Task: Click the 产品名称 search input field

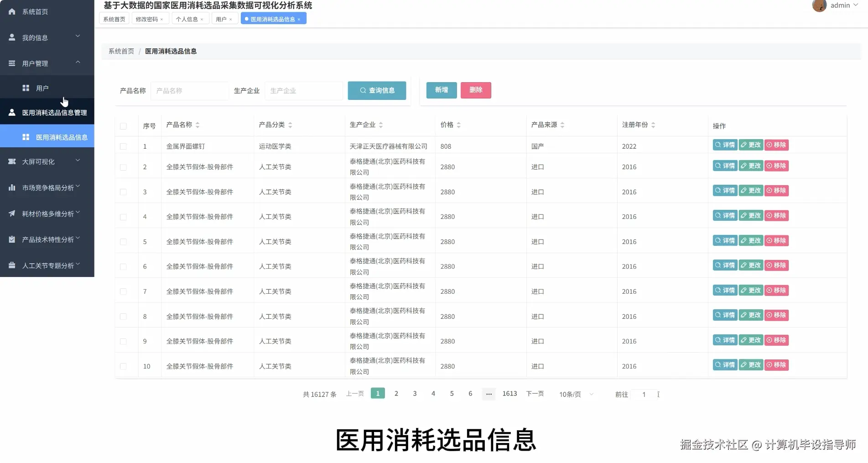Action: [x=189, y=91]
